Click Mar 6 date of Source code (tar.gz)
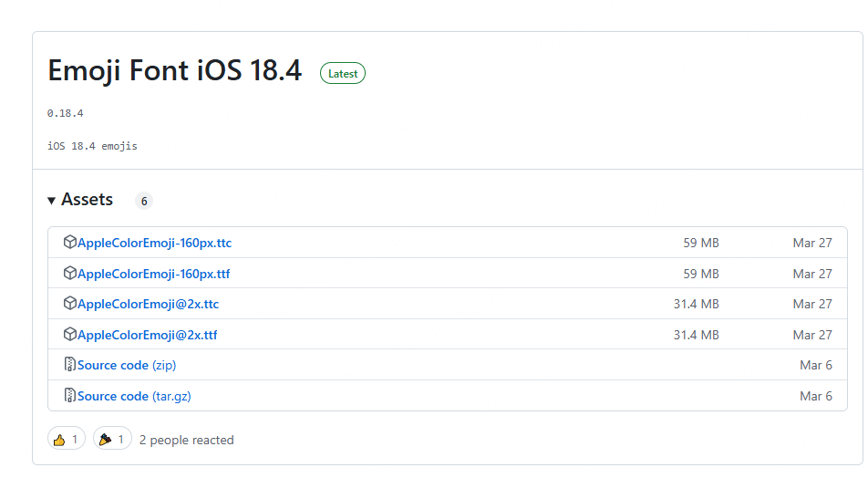The width and height of the screenshot is (868, 478). click(x=816, y=396)
